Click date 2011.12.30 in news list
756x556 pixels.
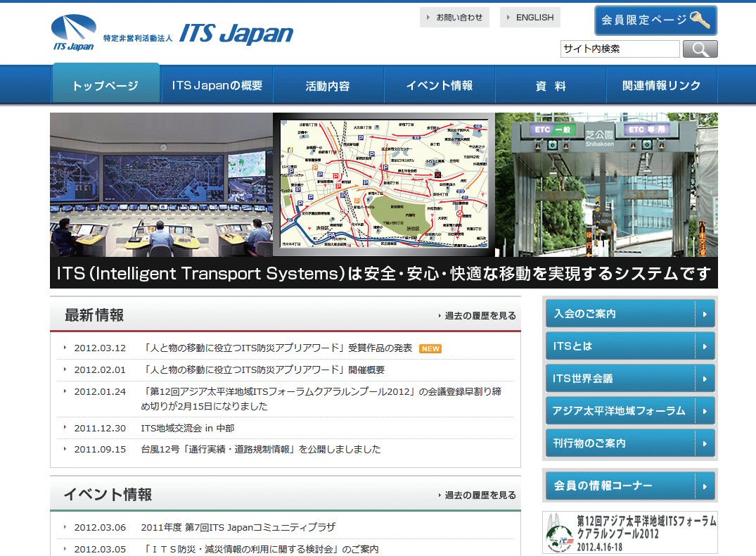[x=100, y=428]
